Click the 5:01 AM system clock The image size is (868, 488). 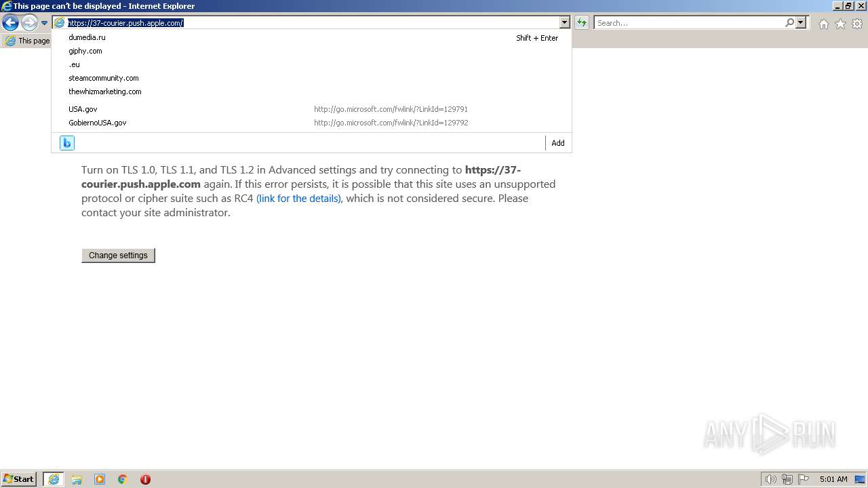(x=833, y=479)
